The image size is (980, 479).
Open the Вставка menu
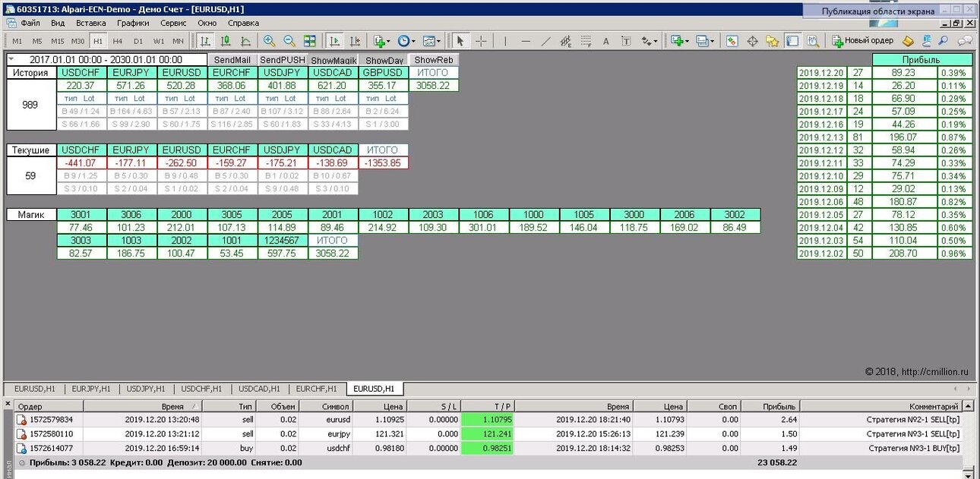pos(91,23)
